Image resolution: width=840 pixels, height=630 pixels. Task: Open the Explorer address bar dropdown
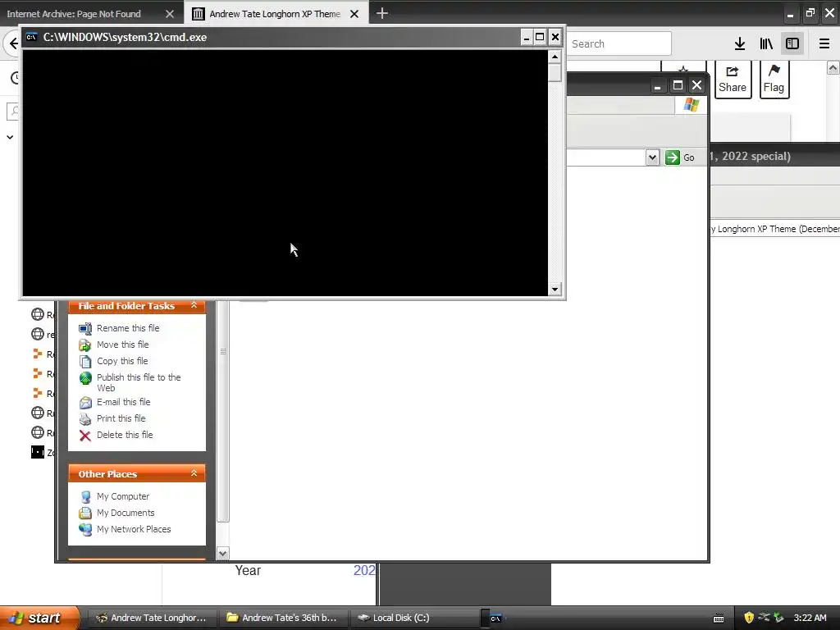coord(652,157)
